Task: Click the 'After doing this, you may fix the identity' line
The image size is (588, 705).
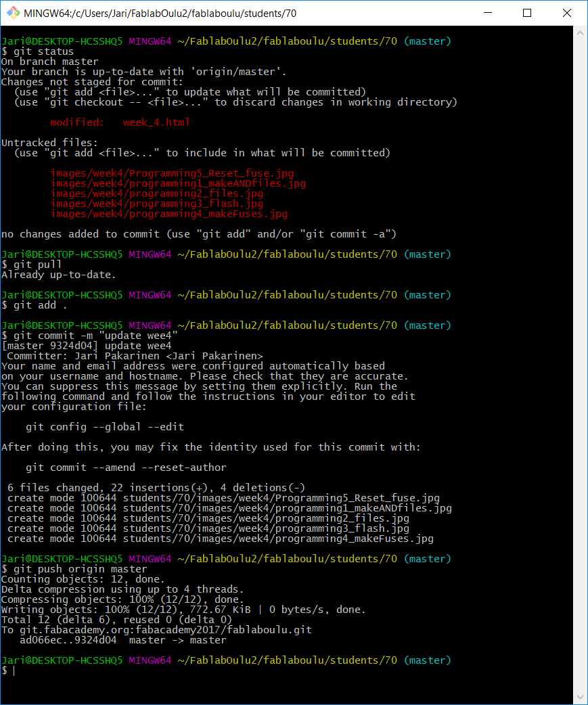Action: [x=211, y=447]
